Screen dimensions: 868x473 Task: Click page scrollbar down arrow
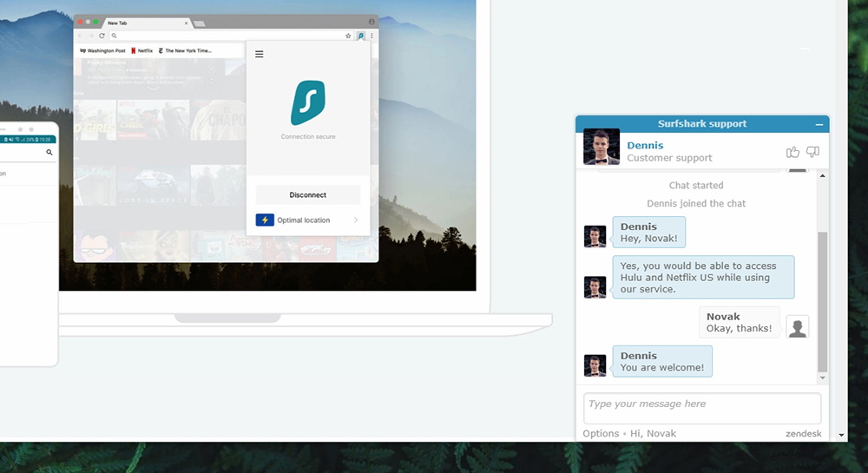pos(841,436)
